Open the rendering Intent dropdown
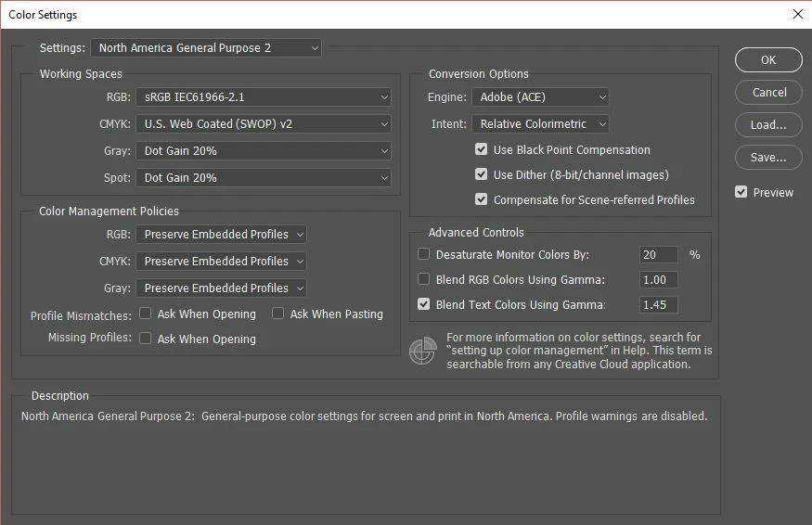 pyautogui.click(x=540, y=123)
